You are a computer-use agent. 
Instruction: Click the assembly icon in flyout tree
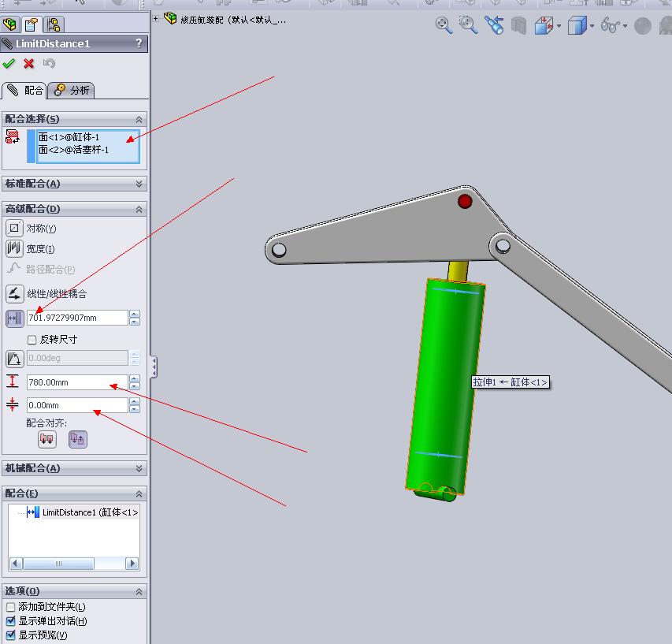[170, 18]
